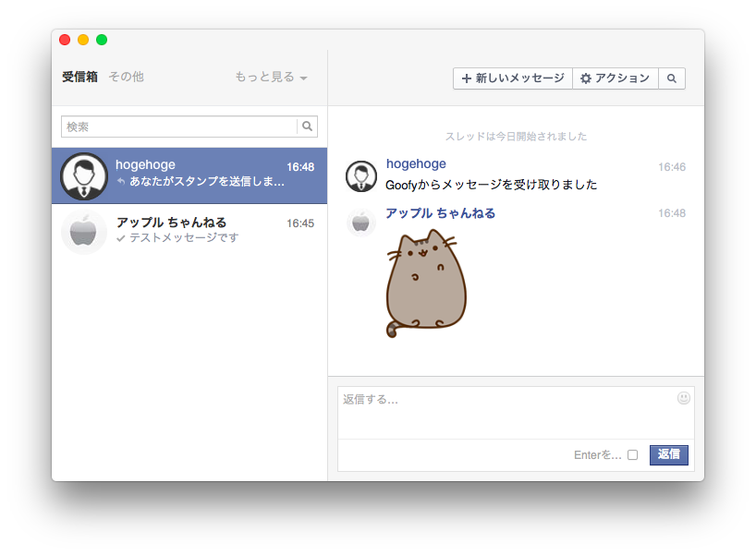Click the 新しいメッセージ button
The height and width of the screenshot is (555, 756).
coord(513,78)
